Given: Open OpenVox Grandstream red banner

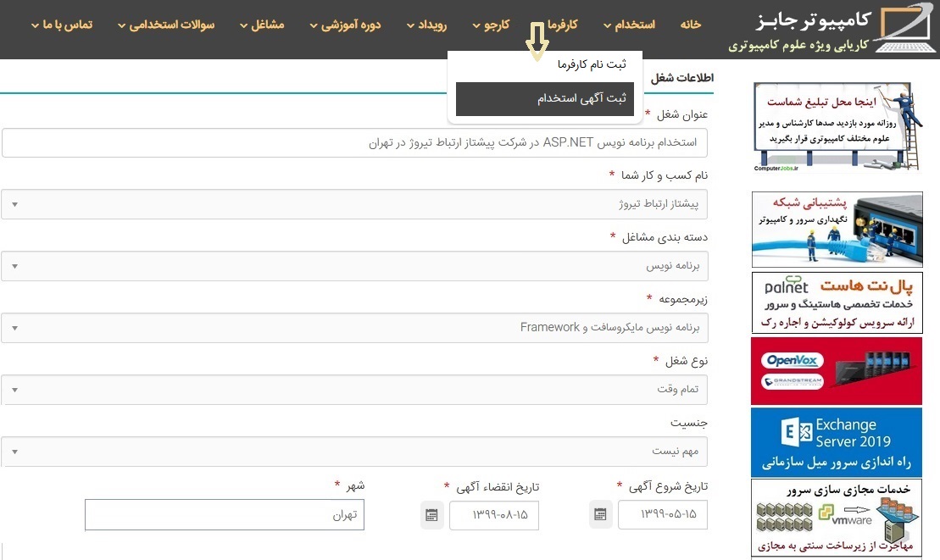Looking at the screenshot, I should 837,371.
